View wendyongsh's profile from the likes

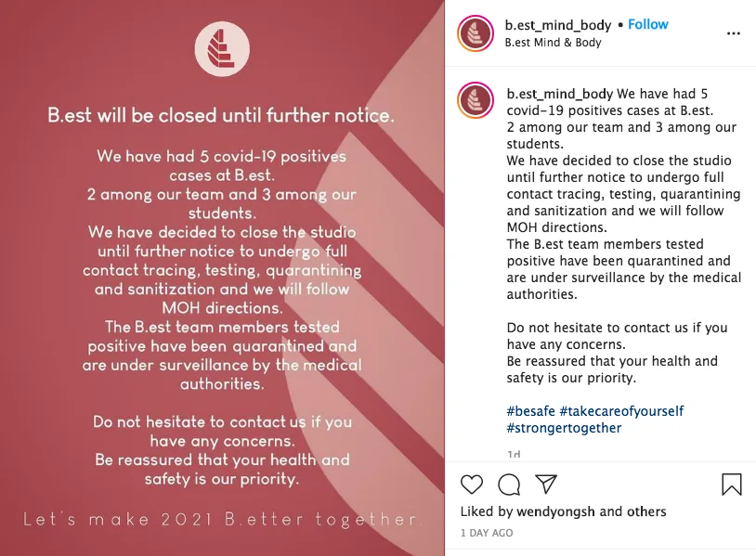click(555, 511)
